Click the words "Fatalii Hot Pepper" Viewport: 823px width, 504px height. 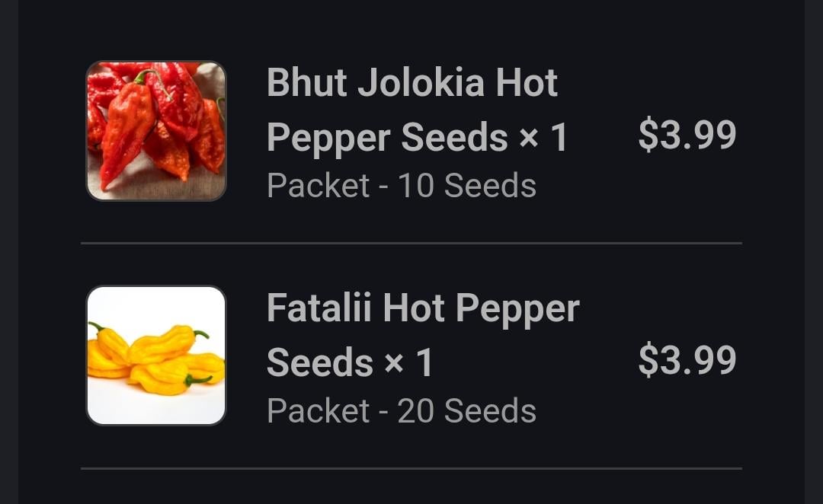click(423, 308)
